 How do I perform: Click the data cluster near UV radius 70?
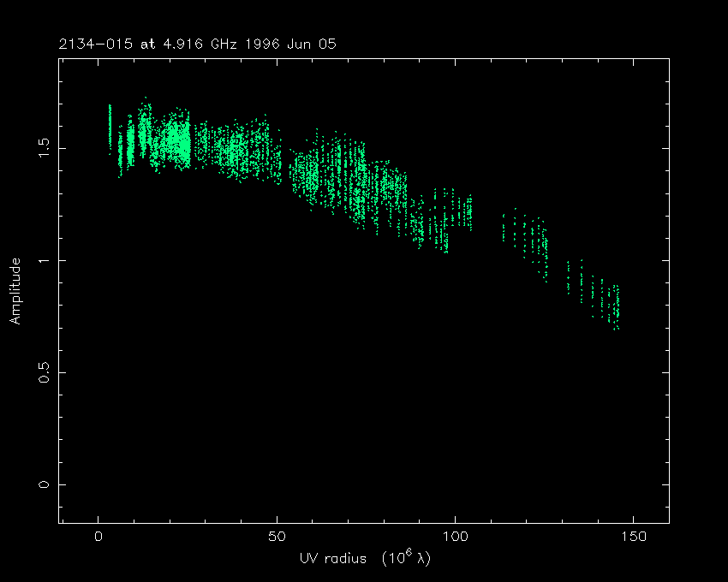(347, 175)
